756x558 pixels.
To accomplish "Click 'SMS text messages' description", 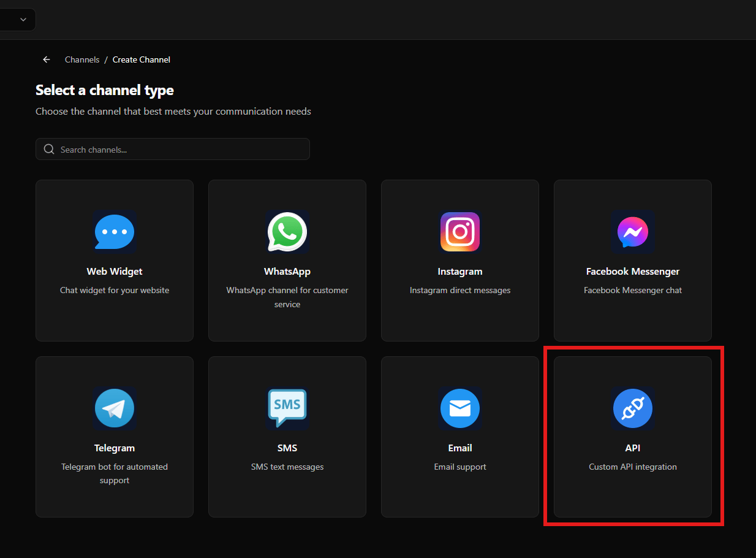I will point(287,467).
